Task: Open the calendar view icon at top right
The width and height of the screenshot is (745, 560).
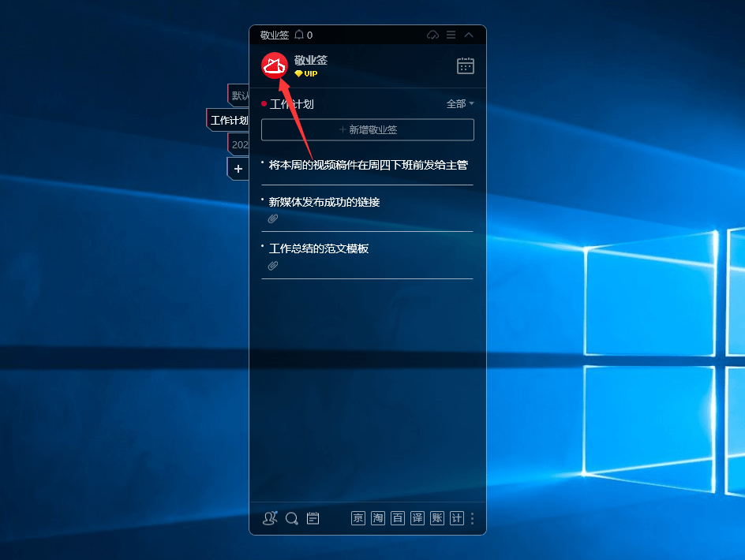Action: coord(465,66)
